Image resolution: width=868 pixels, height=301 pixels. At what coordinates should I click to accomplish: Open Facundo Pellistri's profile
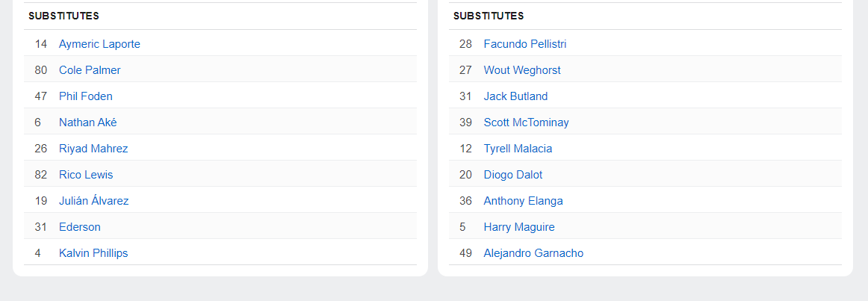point(525,44)
